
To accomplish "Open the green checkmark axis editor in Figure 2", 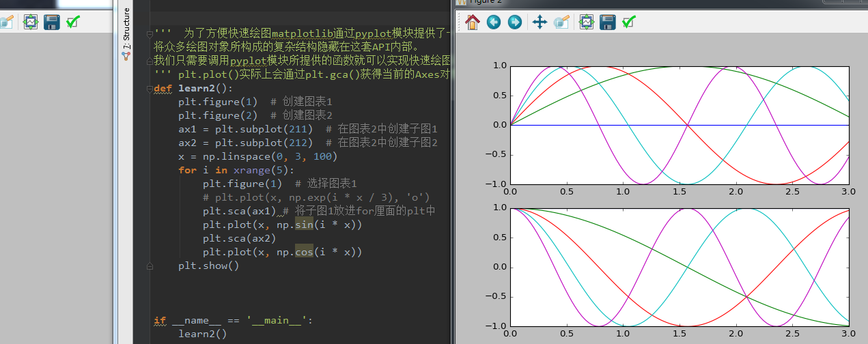I will pyautogui.click(x=629, y=23).
